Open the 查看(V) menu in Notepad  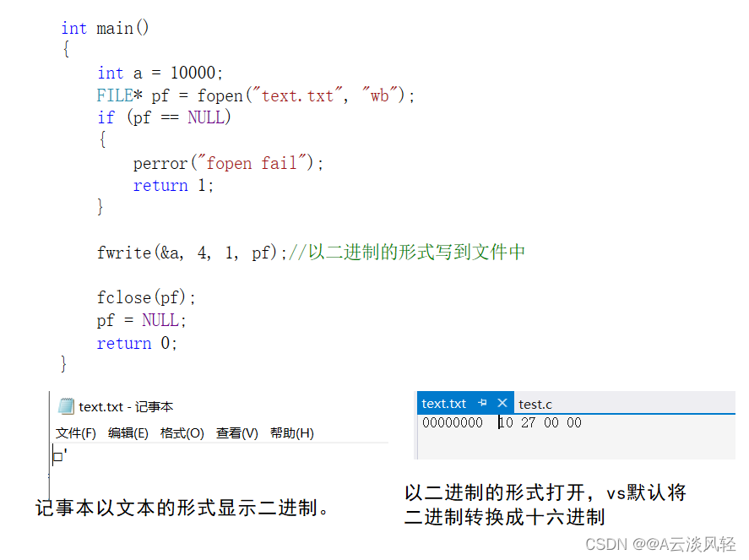236,433
